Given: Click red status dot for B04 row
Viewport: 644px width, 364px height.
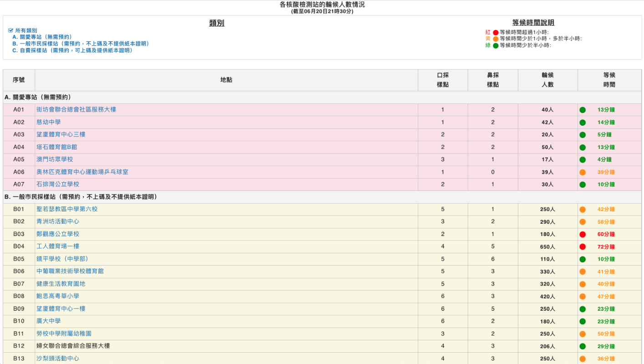Looking at the screenshot, I should 582,247.
